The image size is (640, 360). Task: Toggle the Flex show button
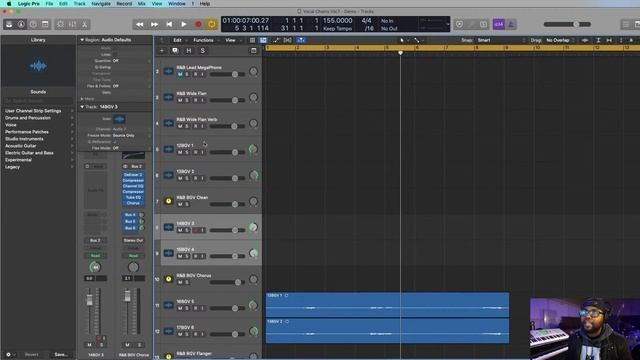click(x=288, y=40)
